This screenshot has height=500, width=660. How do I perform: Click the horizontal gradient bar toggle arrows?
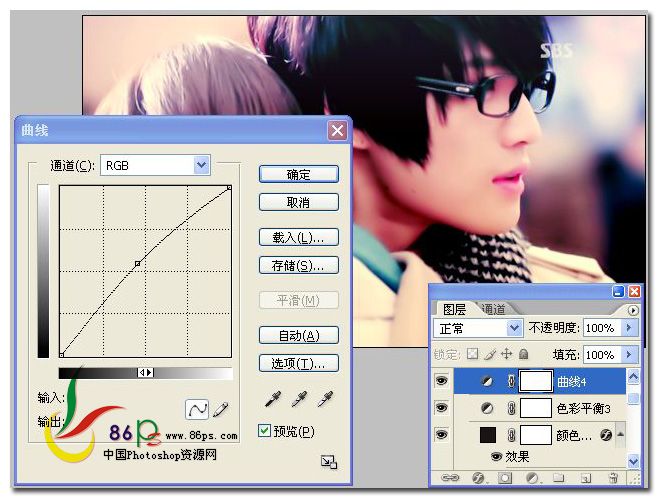pyautogui.click(x=146, y=372)
